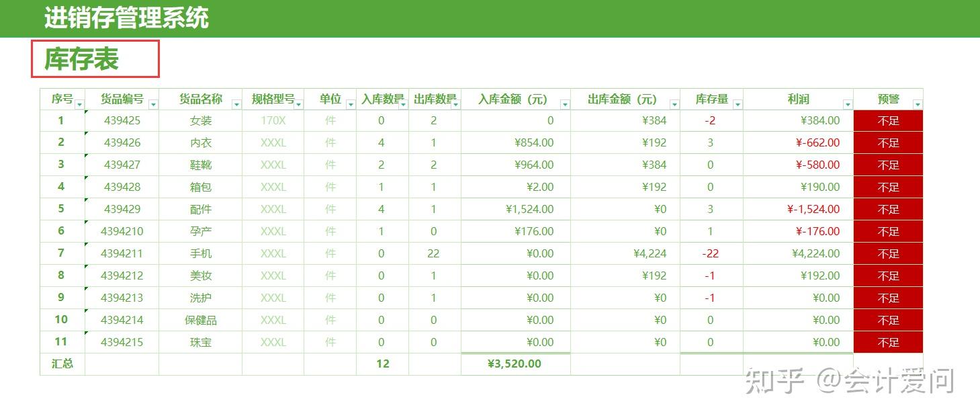Open the 出库数量 column filter dropdown
980x420 pixels.
coord(455,104)
